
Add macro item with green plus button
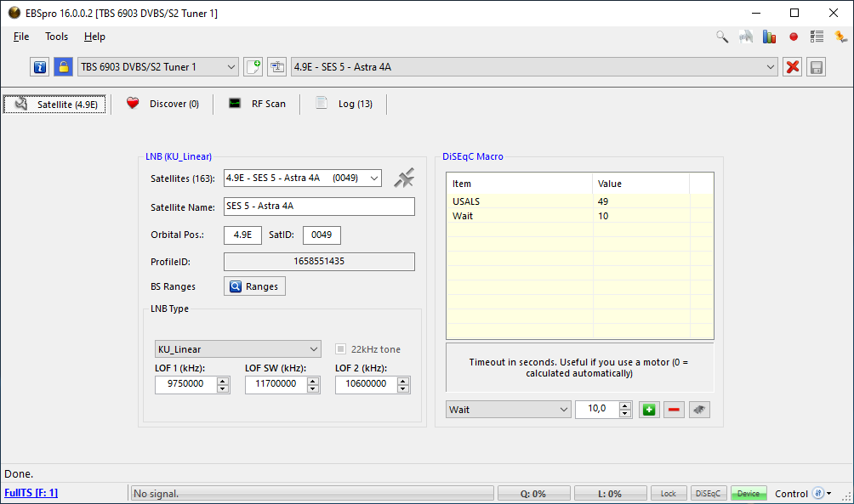[x=650, y=410]
